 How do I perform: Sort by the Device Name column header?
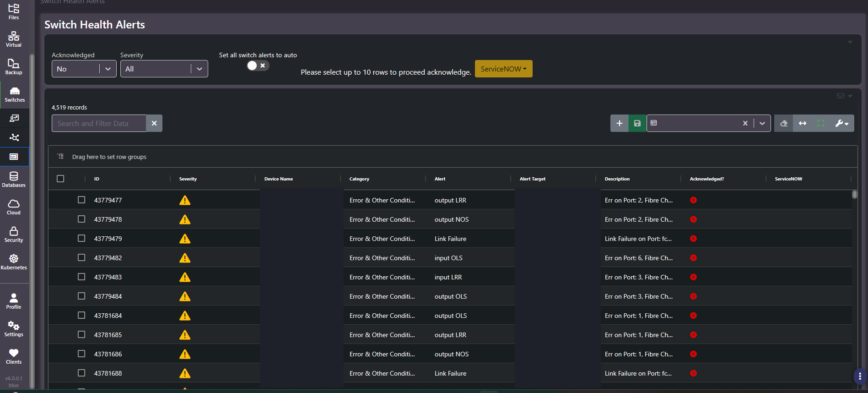tap(279, 179)
